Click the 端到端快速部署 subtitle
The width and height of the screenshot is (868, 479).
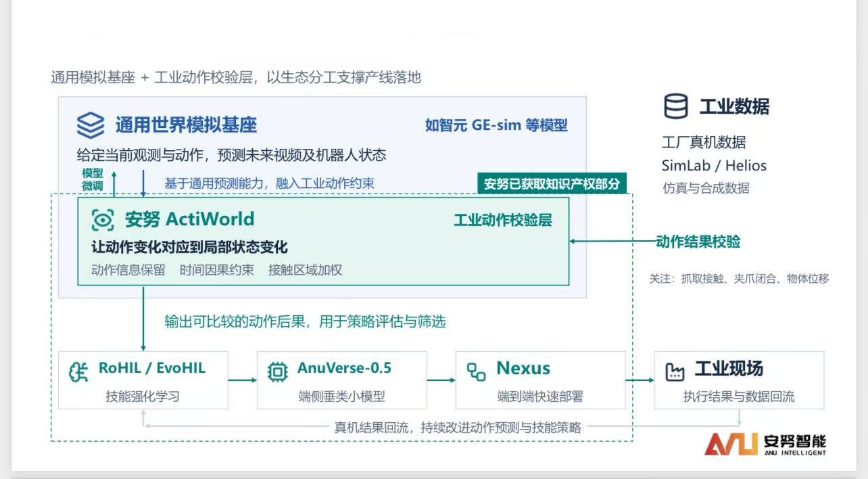tap(541, 396)
